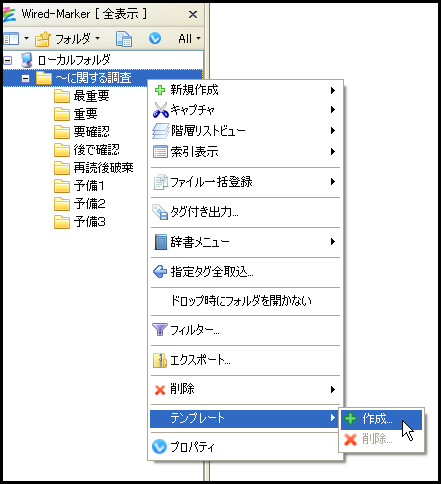This screenshot has width=441, height=484.
Task: Select the 予備1 folder label
Action: 89,186
